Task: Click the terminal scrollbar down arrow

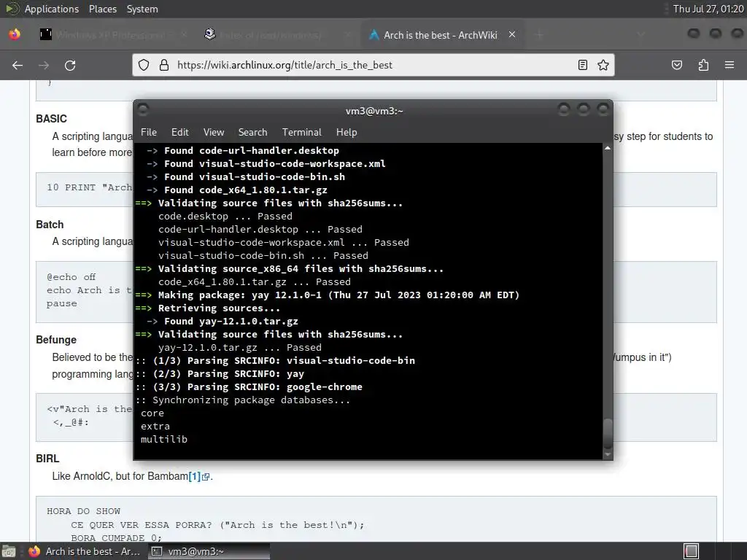Action: click(x=608, y=455)
